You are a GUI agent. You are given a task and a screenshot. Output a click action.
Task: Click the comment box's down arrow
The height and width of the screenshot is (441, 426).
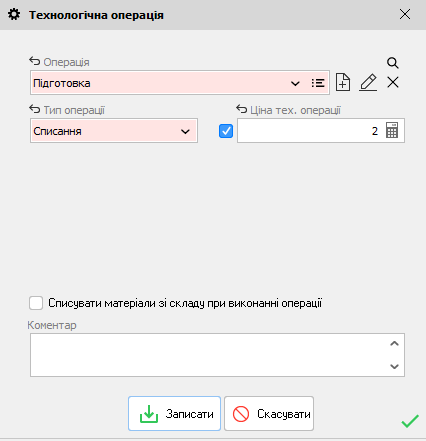394,366
